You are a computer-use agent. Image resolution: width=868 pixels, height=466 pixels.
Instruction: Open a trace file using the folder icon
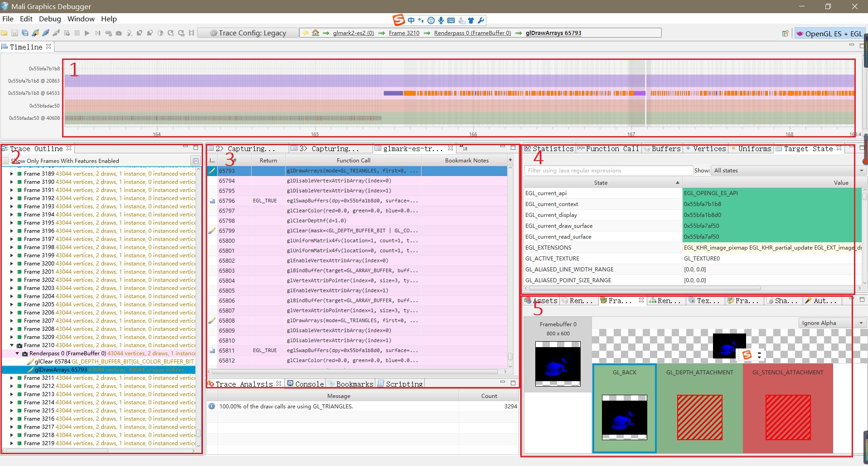coord(5,33)
